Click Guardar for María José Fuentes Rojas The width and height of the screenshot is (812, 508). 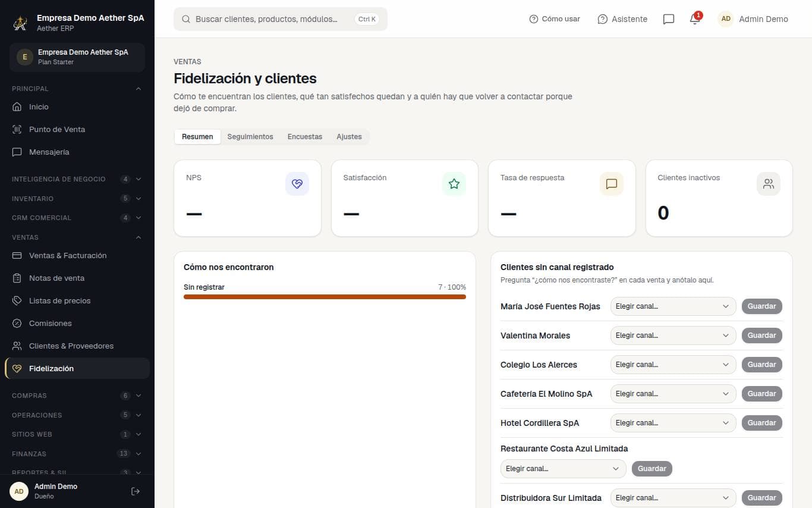tap(762, 306)
